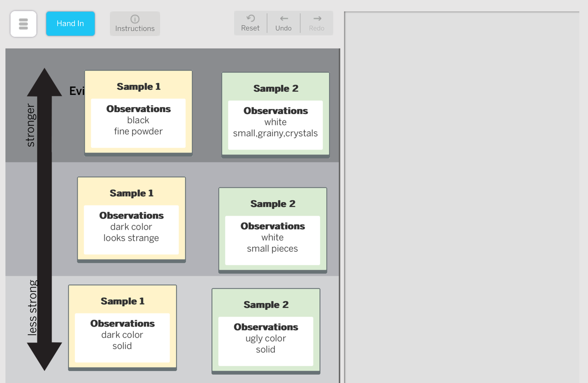Click the Undo left-arrow icon
Viewport: 588px width, 383px height.
coord(283,19)
